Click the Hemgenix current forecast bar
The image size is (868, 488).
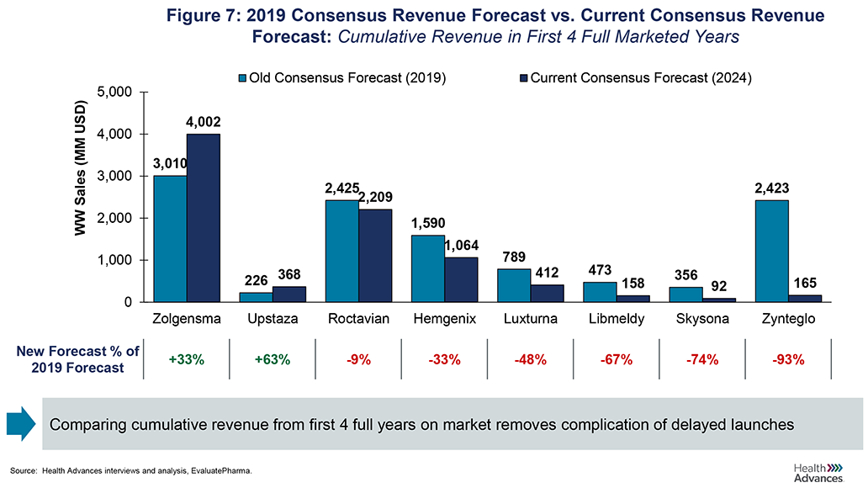tap(461, 279)
